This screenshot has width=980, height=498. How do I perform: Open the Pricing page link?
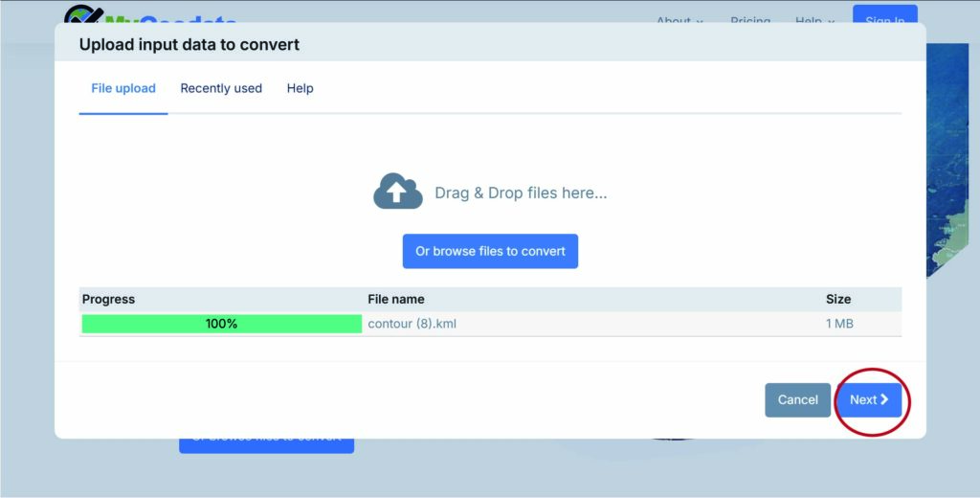[749, 21]
